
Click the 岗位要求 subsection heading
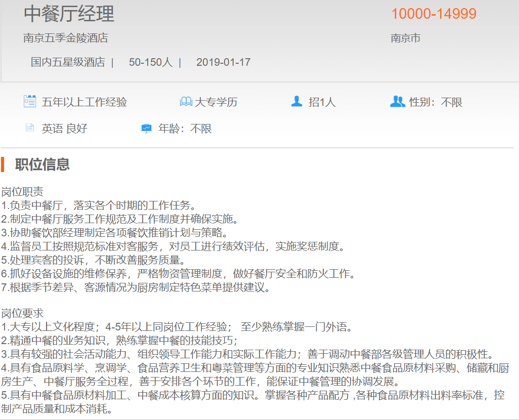[22, 314]
